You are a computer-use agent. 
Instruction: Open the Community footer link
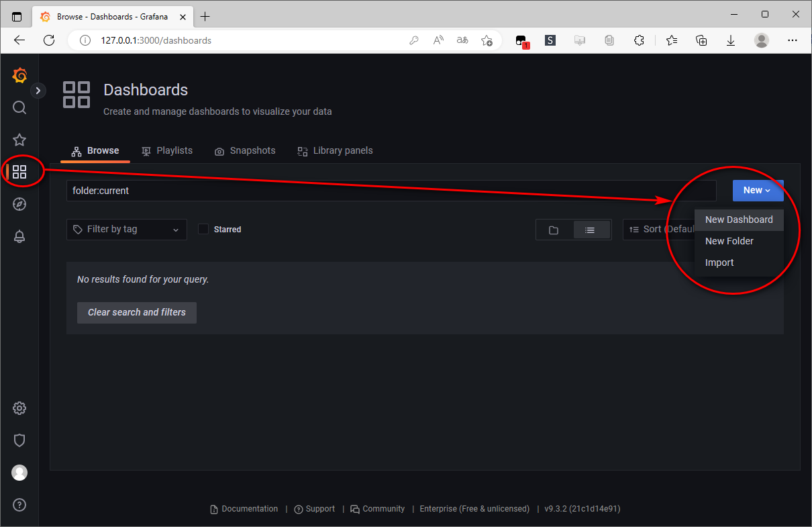coord(378,509)
